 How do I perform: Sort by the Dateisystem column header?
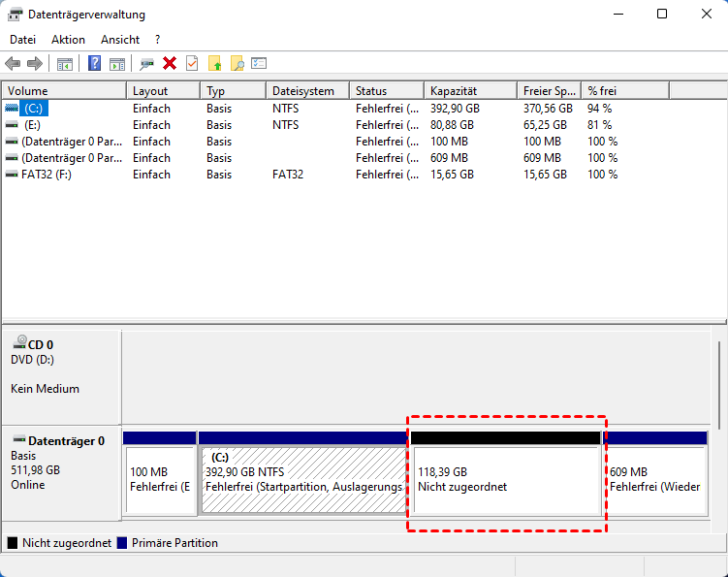pyautogui.click(x=308, y=90)
